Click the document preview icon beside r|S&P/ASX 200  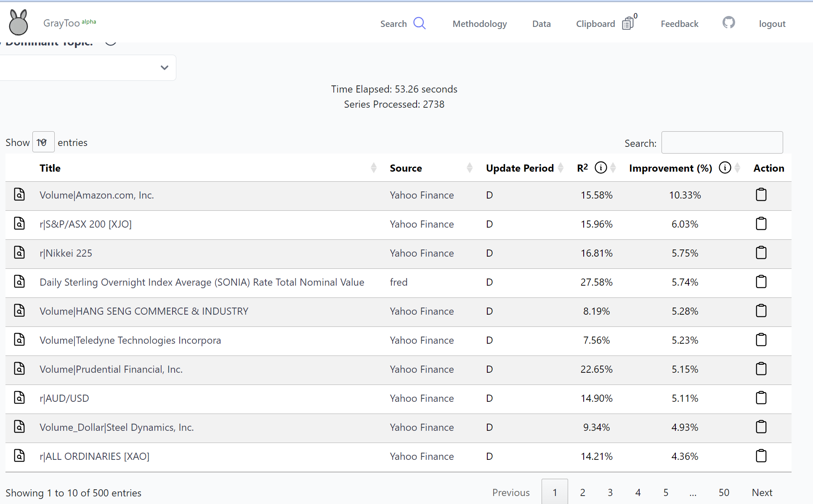tap(19, 223)
